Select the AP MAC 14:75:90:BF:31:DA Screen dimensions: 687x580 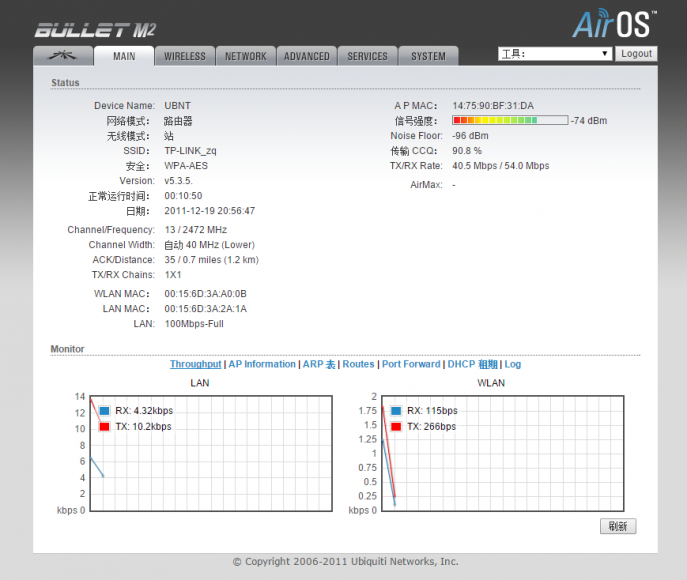493,106
